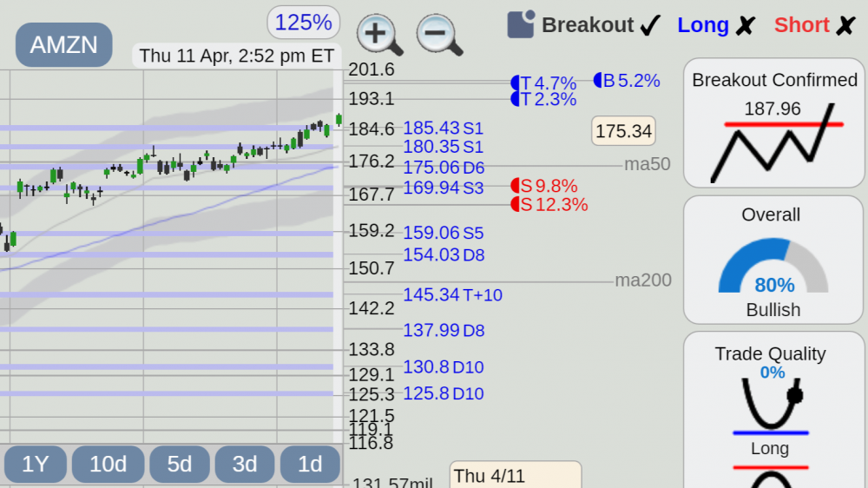Switch to the 10d timeframe

[x=108, y=464]
